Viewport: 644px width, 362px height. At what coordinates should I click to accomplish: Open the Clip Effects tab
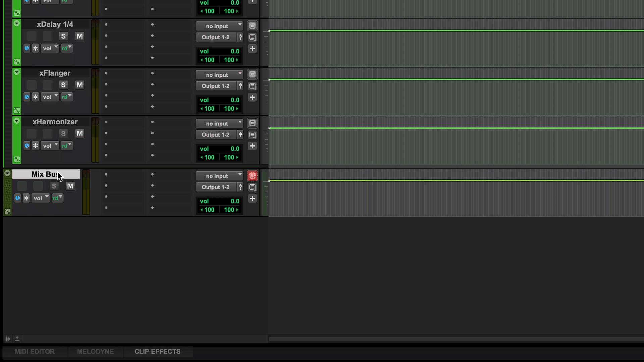click(157, 351)
